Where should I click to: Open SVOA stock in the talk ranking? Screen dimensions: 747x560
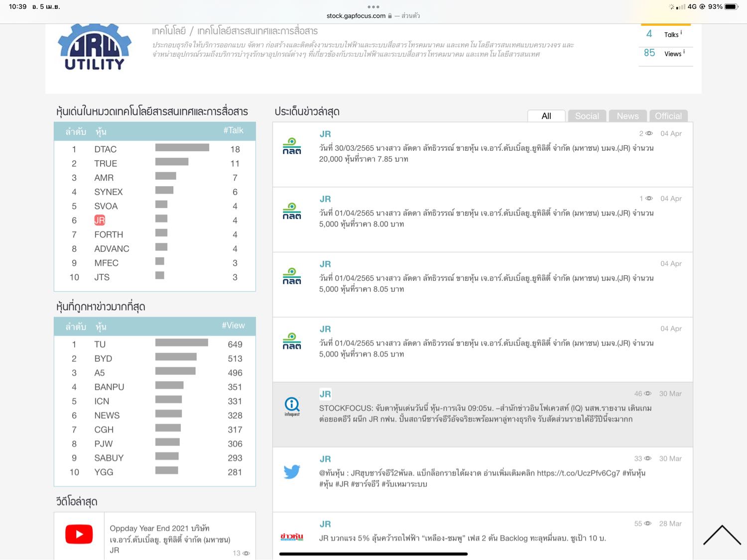tap(106, 207)
